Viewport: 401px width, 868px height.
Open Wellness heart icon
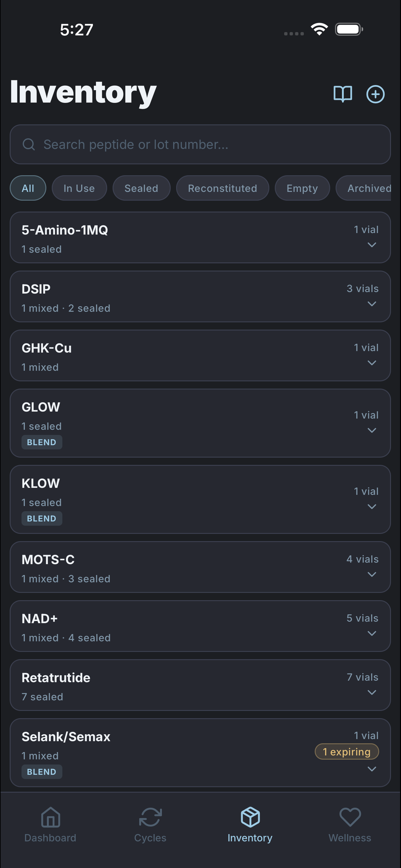350,817
